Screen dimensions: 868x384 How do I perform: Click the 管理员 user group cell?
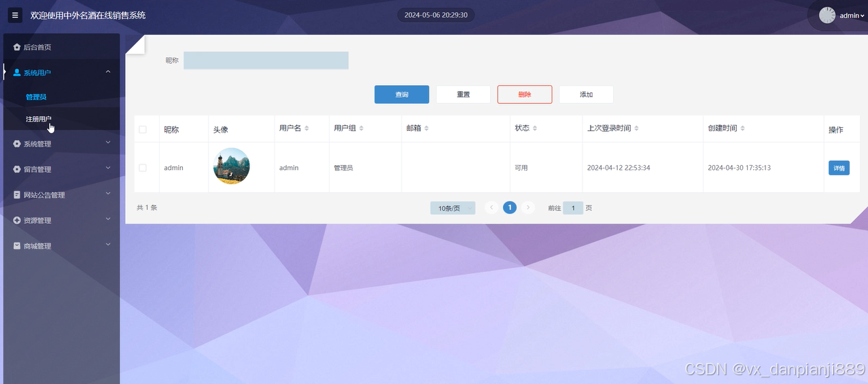pyautogui.click(x=343, y=168)
